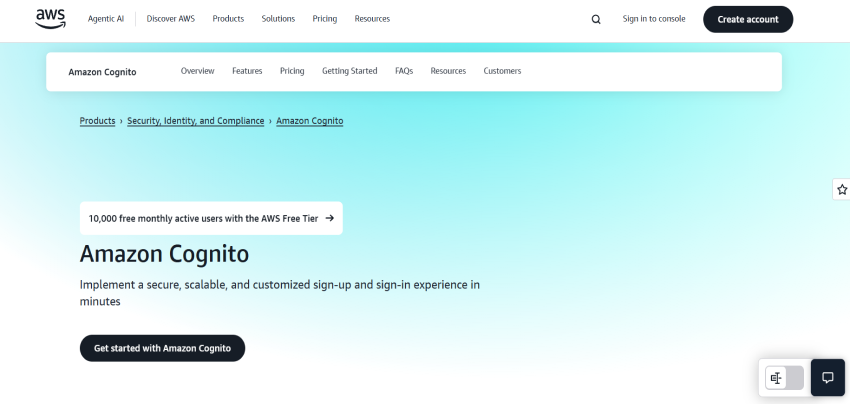Click the Free Tier arrow icon
850x404 pixels.
click(330, 218)
